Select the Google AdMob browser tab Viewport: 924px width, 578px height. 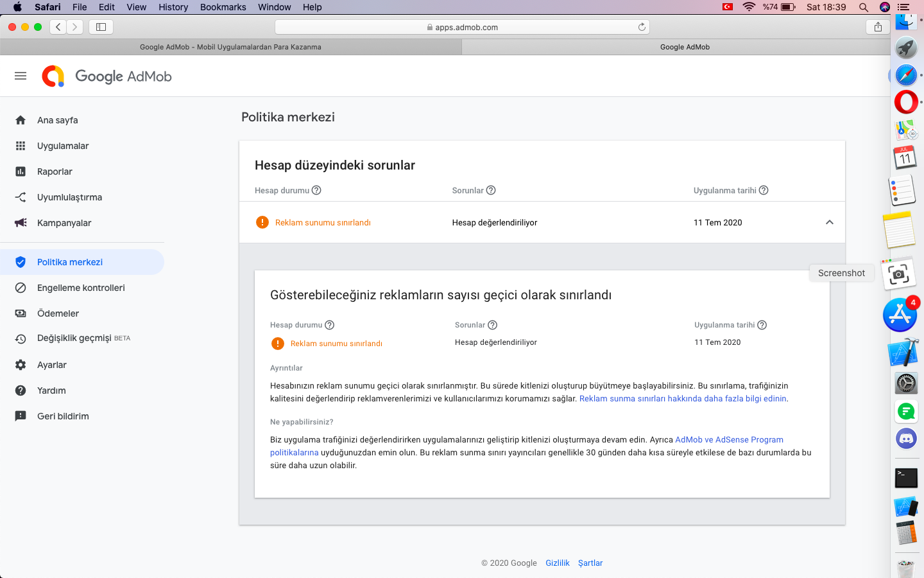[x=685, y=47]
